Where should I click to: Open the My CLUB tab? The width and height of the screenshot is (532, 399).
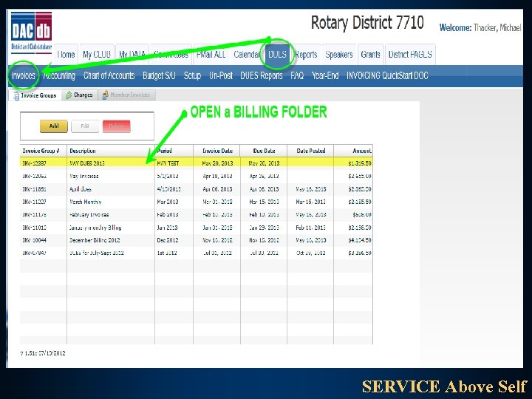point(97,55)
